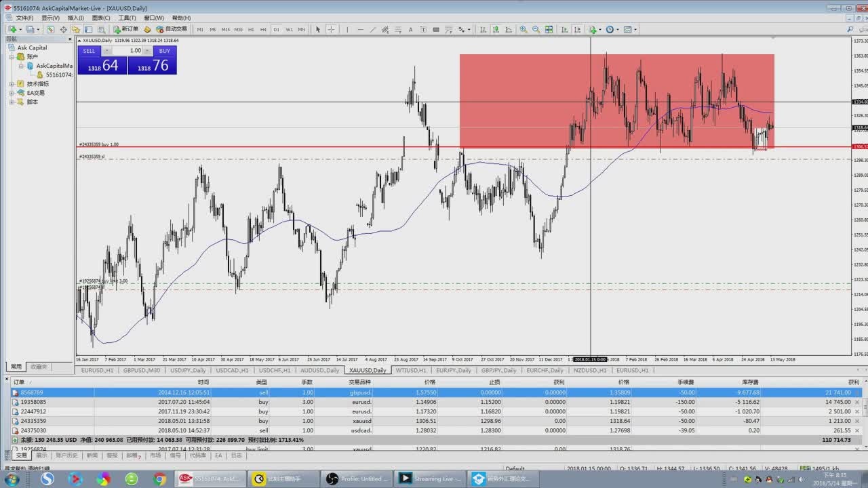Select the text label tool
Image resolution: width=868 pixels, height=488 pixels.
click(x=423, y=29)
